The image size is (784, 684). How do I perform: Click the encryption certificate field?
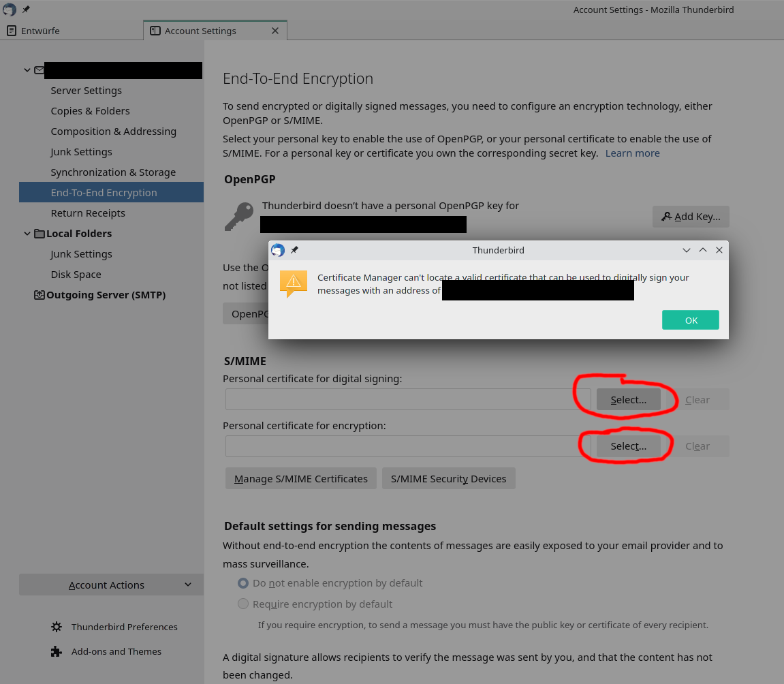[408, 446]
